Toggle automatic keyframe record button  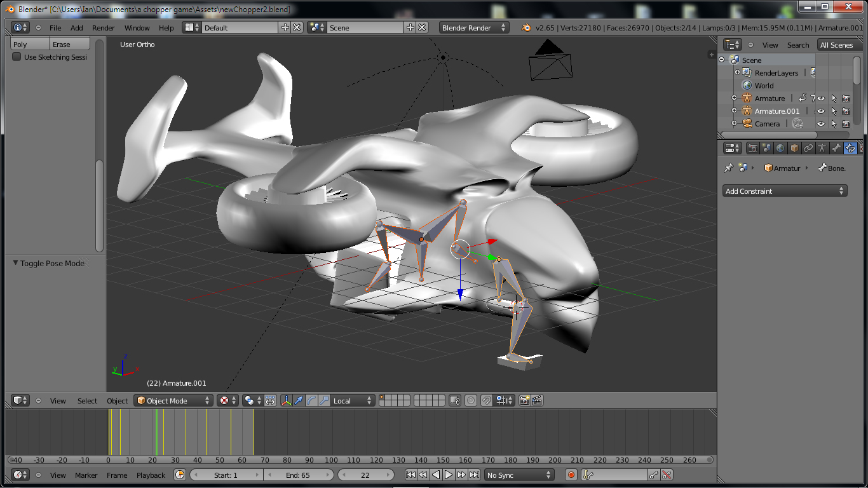(571, 475)
